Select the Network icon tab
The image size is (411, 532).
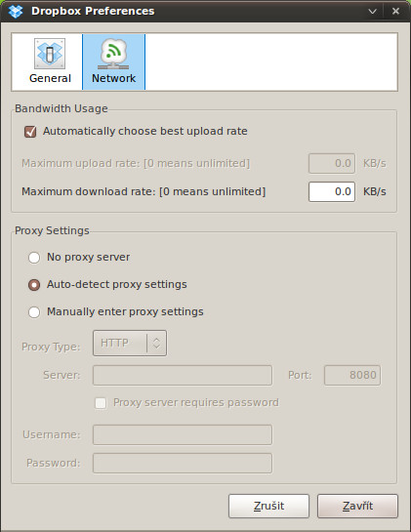tap(113, 61)
